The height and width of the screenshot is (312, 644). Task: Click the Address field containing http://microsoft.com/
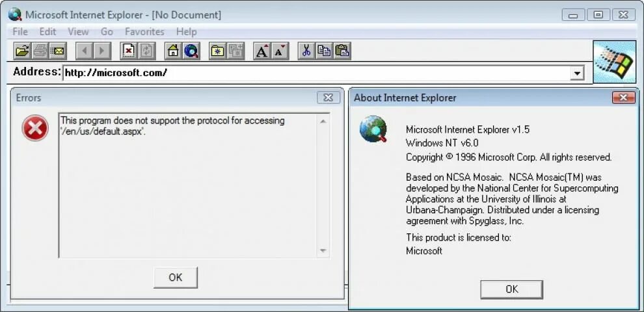[317, 73]
